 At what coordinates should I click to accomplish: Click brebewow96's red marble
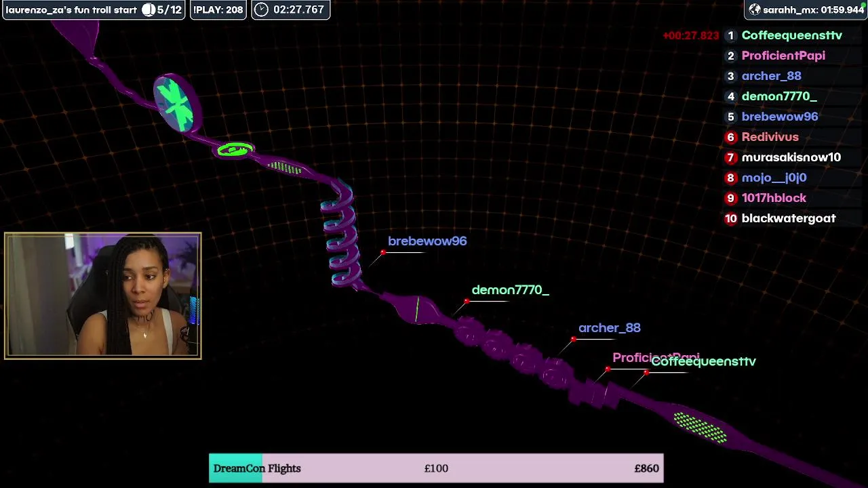tap(383, 253)
